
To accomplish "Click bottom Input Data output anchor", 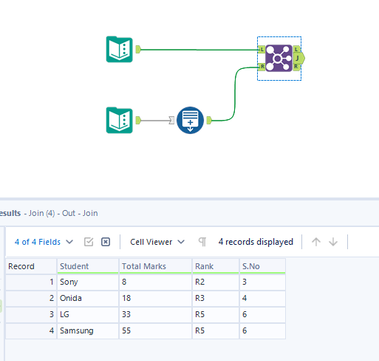I will 138,120.
